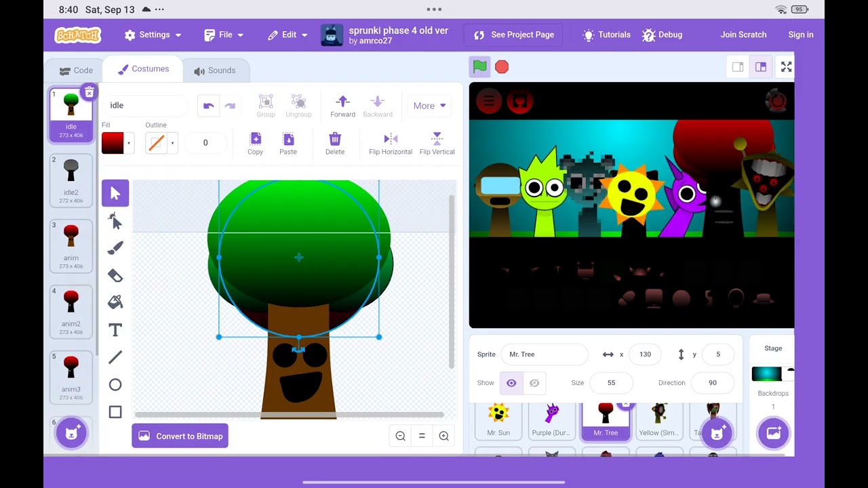The image size is (868, 488).
Task: Click the Redo arrow
Action: 230,106
